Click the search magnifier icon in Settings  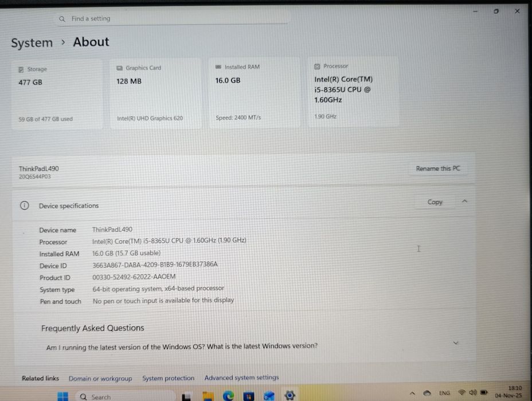[62, 19]
